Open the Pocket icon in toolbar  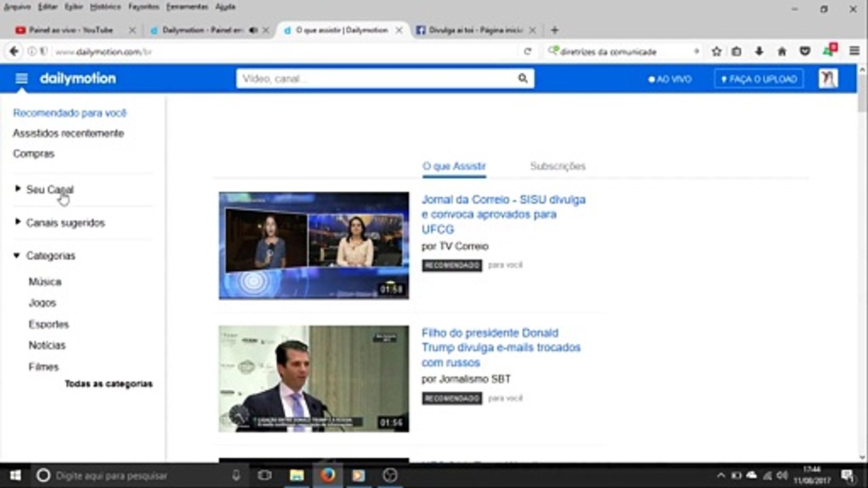805,52
